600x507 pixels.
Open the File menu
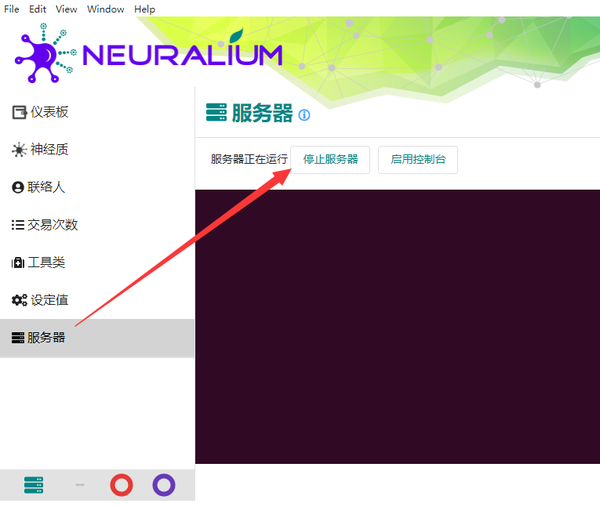(12, 9)
